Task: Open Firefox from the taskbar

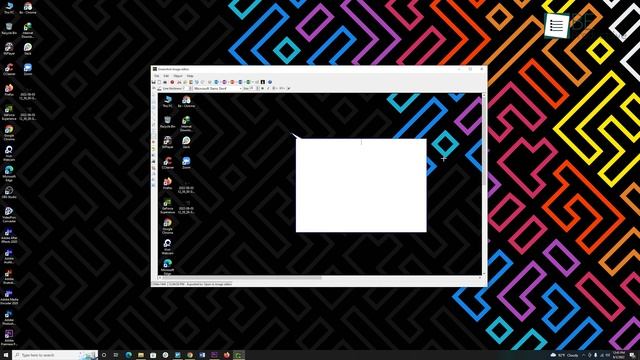Action: [x=227, y=355]
